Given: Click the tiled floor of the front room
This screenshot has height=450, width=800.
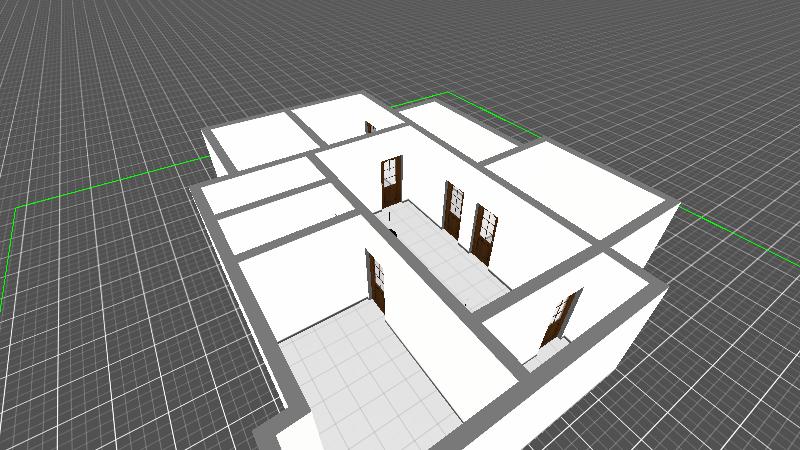Looking at the screenshot, I should click(x=370, y=370).
